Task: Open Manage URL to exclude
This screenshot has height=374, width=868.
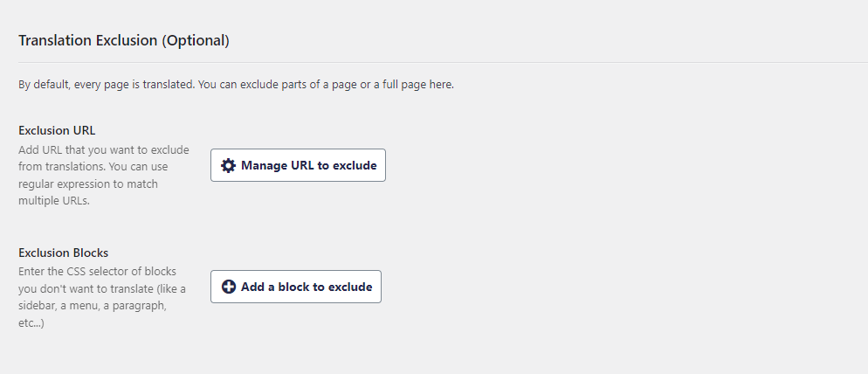Action: 298,165
